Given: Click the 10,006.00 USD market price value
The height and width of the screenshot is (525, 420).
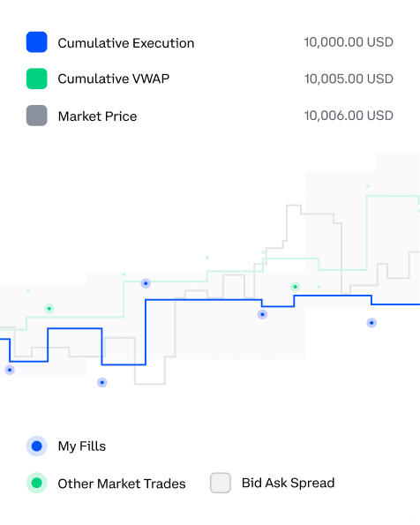Looking at the screenshot, I should pyautogui.click(x=349, y=116).
